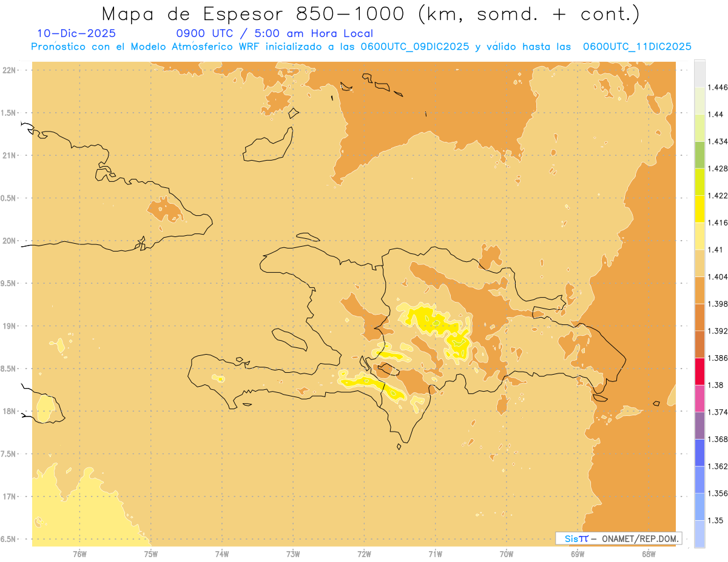Click the orange legend swatch between 1.398 and 1.404
Screen dimensions: 728x562
699,290
